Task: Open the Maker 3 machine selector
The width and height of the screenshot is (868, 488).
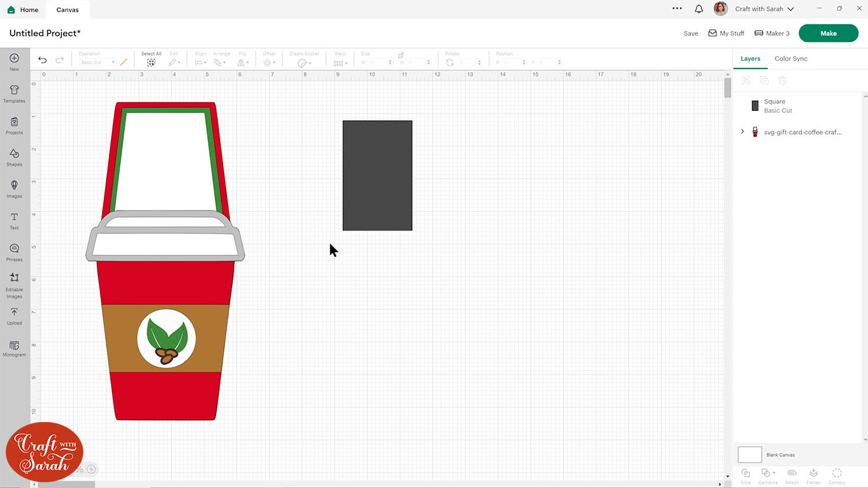Action: click(772, 34)
